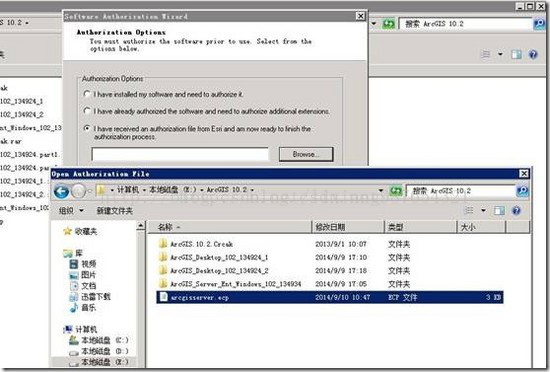The width and height of the screenshot is (550, 372).
Task: Click ak.rar in background Explorer file list
Action: pyautogui.click(x=11, y=141)
